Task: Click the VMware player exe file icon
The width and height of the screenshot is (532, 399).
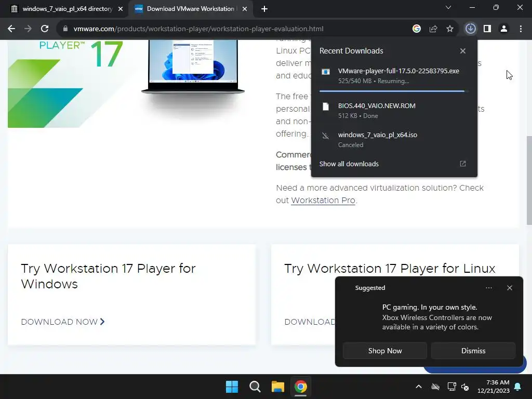Action: click(326, 72)
